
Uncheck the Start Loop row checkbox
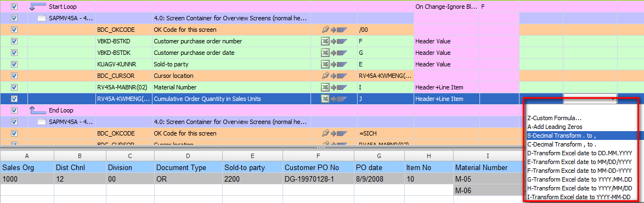click(14, 7)
